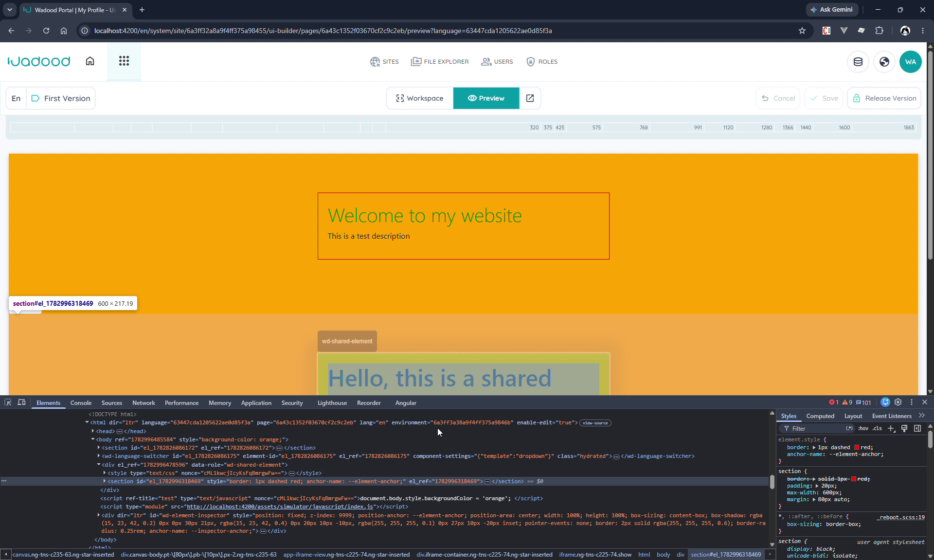Open the First Version selector
934x560 pixels.
(x=61, y=98)
